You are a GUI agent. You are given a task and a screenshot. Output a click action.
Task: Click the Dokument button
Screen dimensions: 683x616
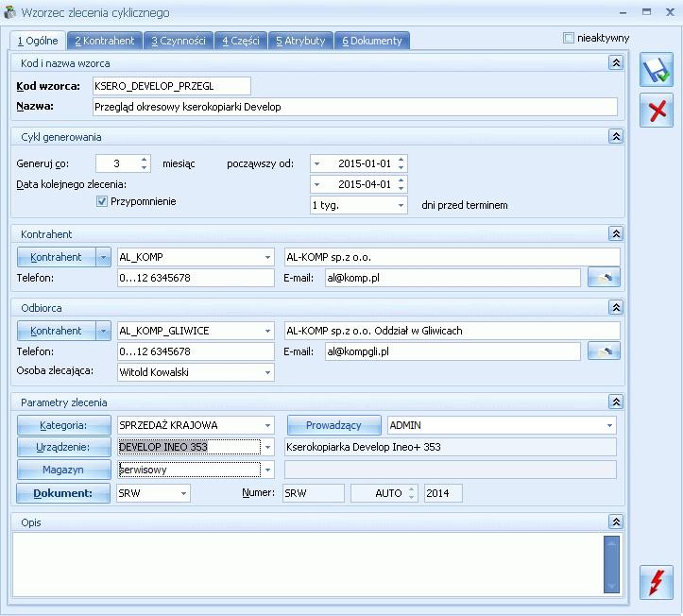[x=63, y=493]
